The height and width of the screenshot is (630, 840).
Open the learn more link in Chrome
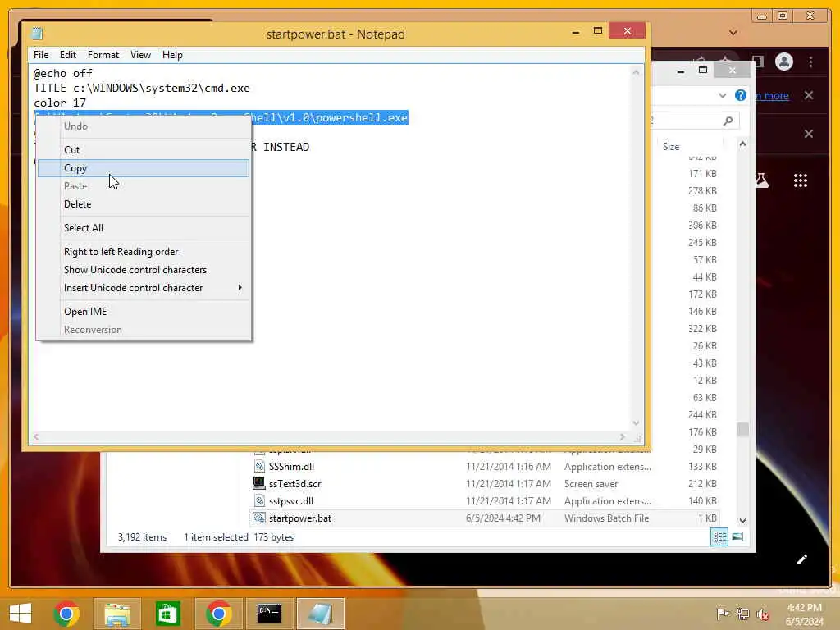[773, 96]
